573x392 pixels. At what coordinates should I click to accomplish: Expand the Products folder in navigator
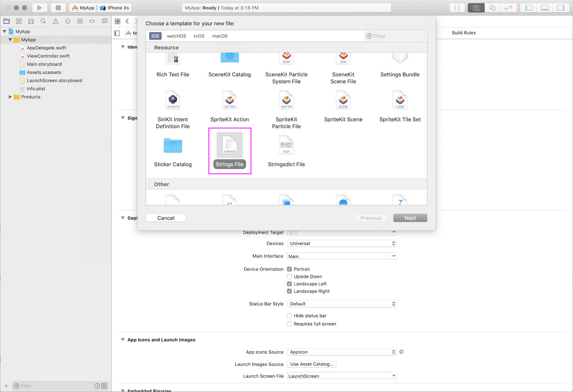[x=10, y=97]
